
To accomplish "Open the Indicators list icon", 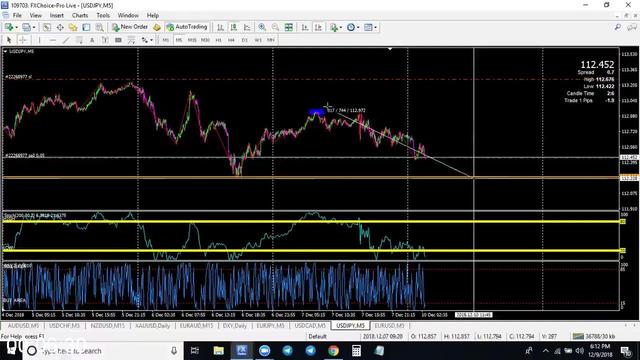I will (x=334, y=27).
